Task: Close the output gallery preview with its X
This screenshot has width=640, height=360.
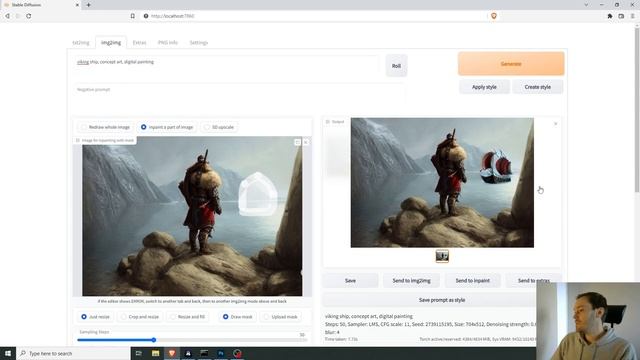Action: [x=556, y=124]
